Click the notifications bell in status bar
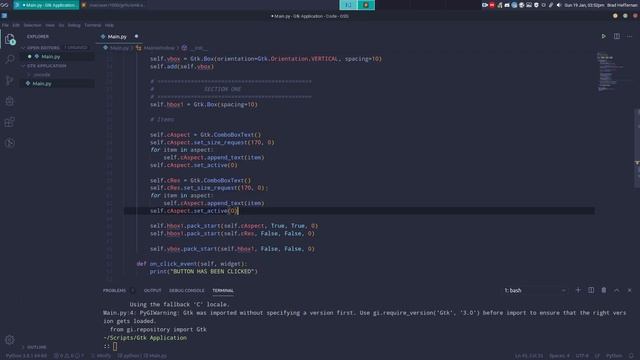The height and width of the screenshot is (360, 640). pyautogui.click(x=631, y=356)
